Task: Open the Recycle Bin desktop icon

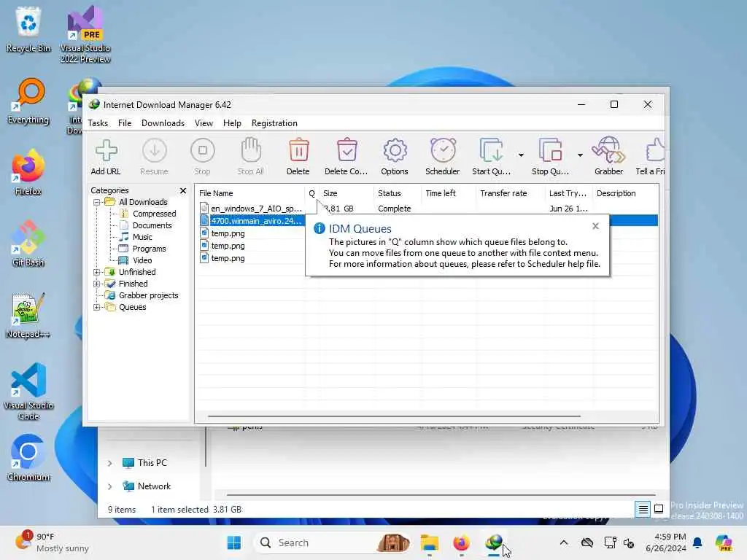Action: click(28, 29)
